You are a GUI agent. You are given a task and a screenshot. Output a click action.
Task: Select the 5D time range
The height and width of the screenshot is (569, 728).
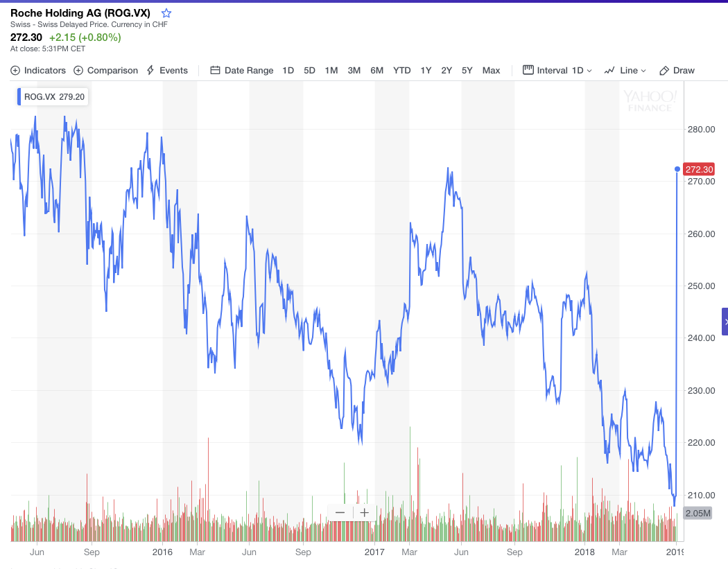coord(309,71)
